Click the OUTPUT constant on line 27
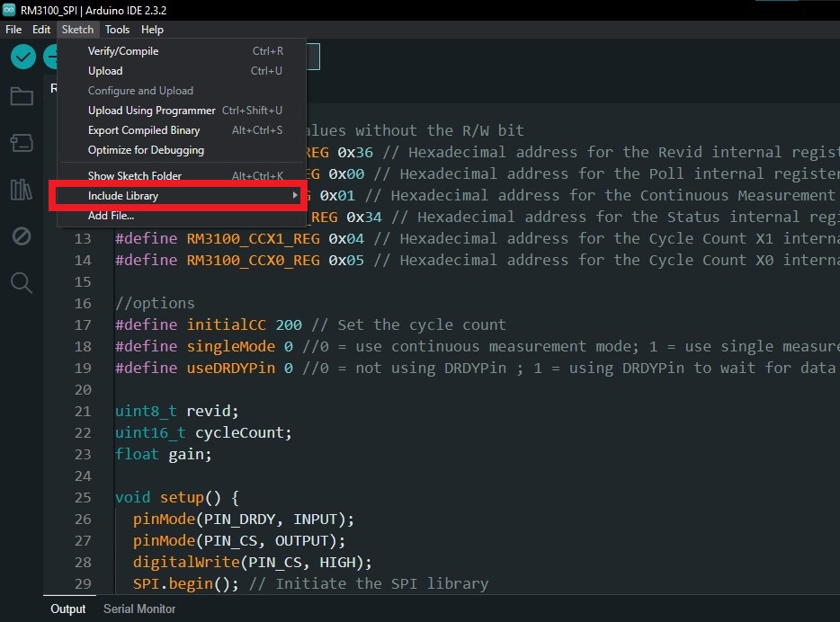This screenshot has height=622, width=840. coord(301,540)
